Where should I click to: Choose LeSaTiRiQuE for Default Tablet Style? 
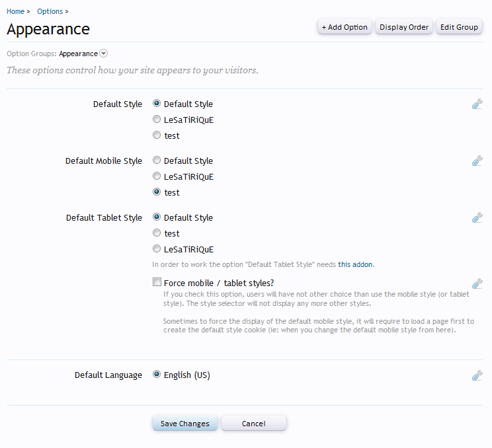[x=157, y=249]
